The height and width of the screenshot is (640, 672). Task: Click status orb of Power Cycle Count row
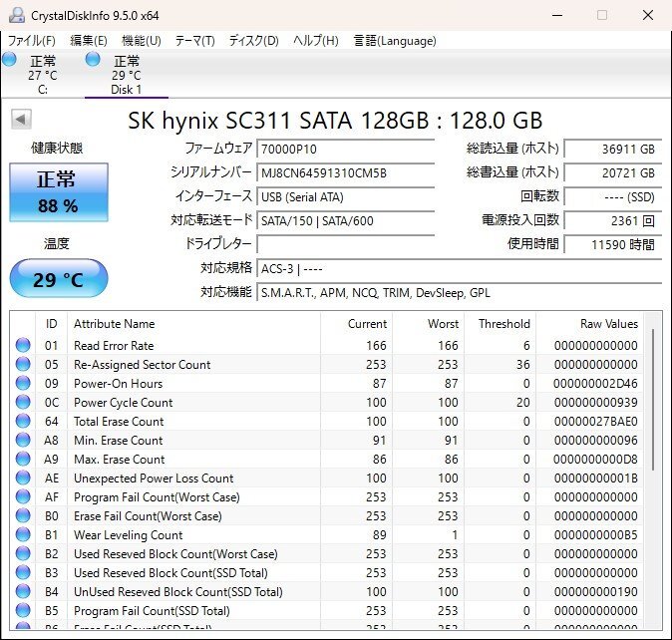[23, 402]
